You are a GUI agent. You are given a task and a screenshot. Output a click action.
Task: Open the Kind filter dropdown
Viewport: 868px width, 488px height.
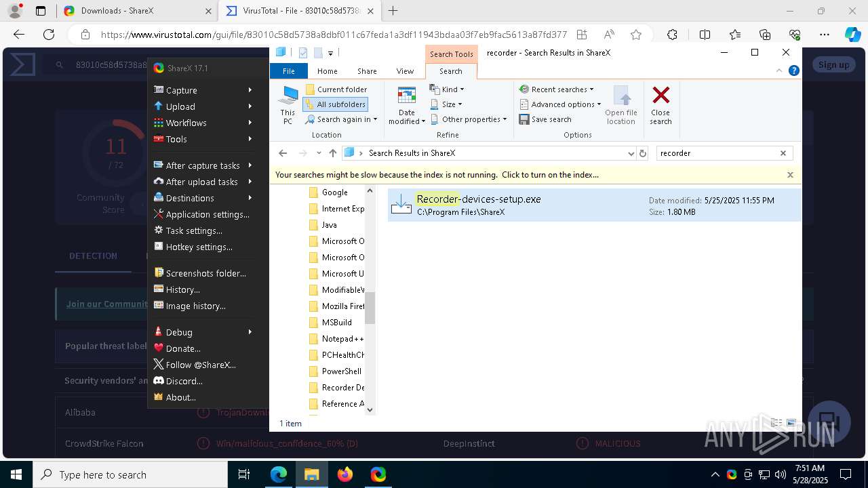(447, 89)
